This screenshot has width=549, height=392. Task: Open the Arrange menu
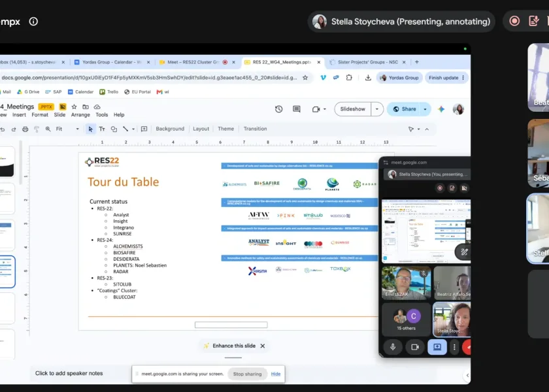80,115
